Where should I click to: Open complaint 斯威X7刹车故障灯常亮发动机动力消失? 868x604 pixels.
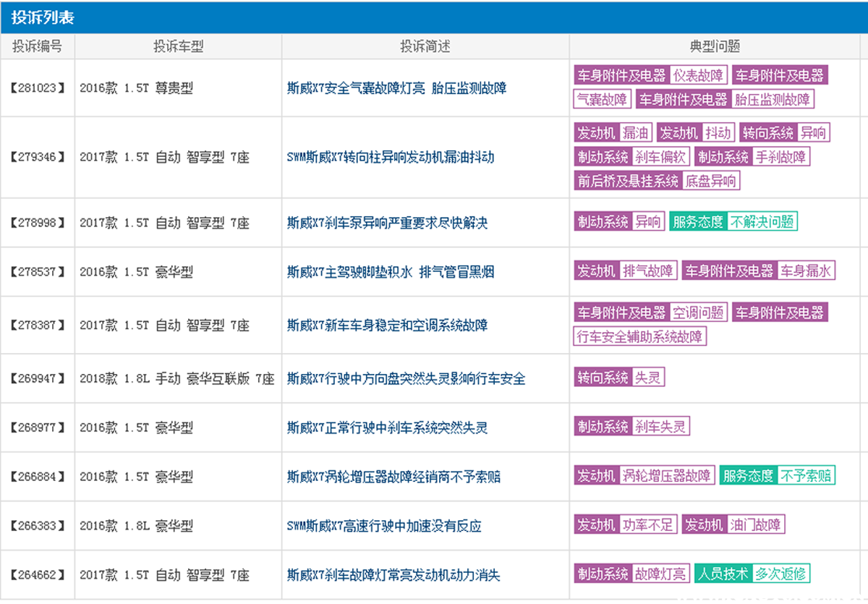[393, 576]
